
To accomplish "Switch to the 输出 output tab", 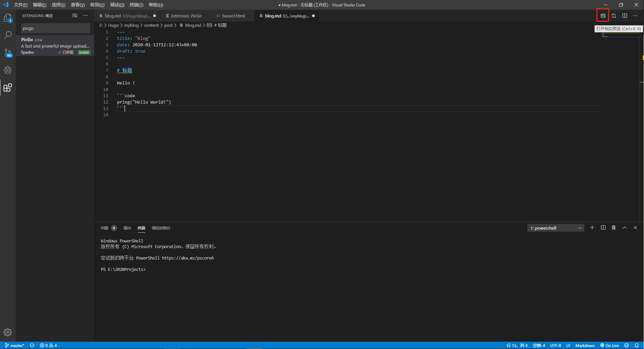I will (x=127, y=228).
